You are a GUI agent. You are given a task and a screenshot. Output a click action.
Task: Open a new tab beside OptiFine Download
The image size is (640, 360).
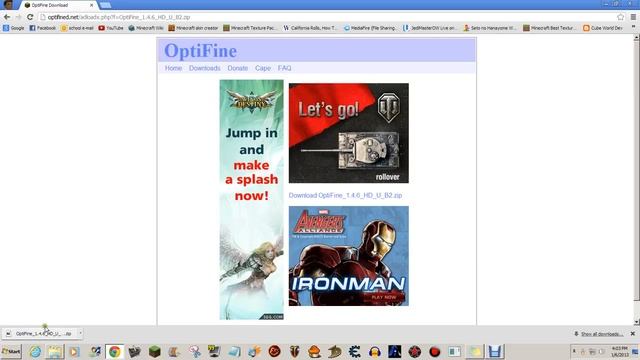(105, 5)
